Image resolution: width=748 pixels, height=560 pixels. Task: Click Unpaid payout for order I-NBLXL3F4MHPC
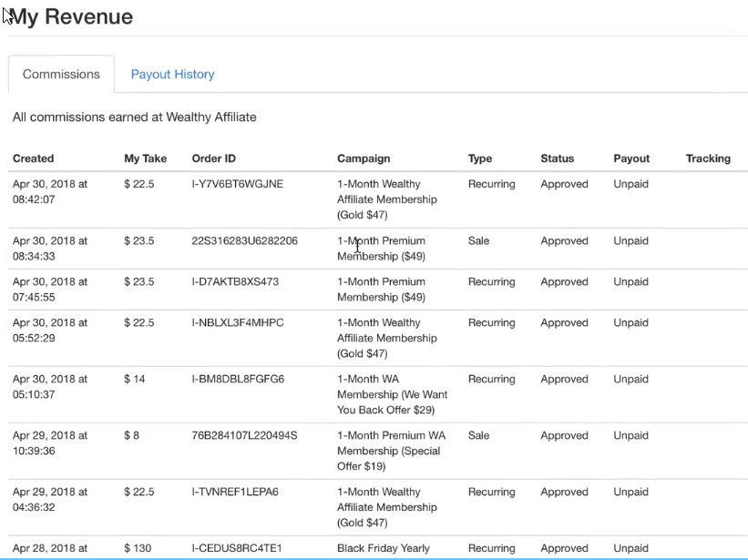[631, 322]
